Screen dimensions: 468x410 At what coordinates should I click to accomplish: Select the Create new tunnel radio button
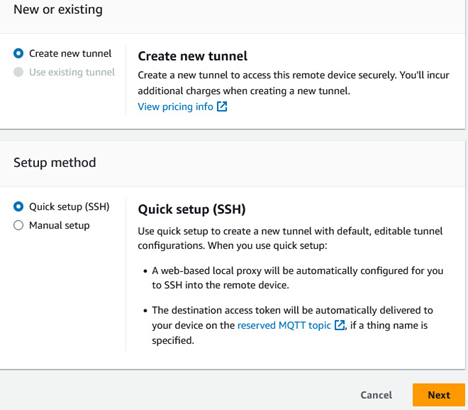click(x=18, y=53)
